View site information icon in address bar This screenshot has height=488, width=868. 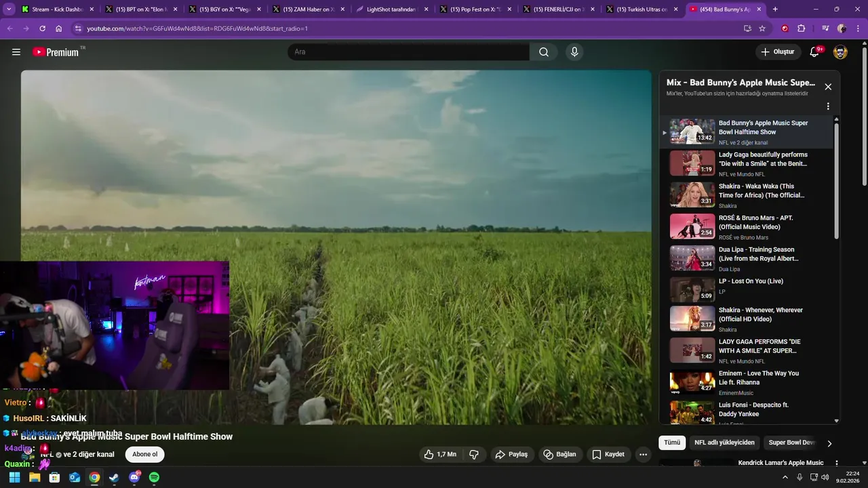pyautogui.click(x=78, y=28)
